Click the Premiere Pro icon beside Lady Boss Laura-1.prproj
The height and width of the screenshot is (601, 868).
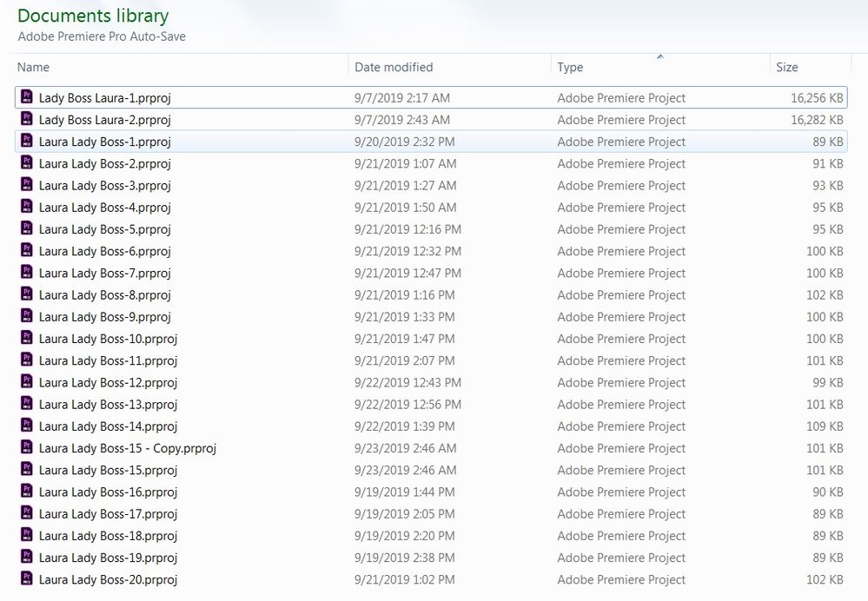tap(29, 97)
